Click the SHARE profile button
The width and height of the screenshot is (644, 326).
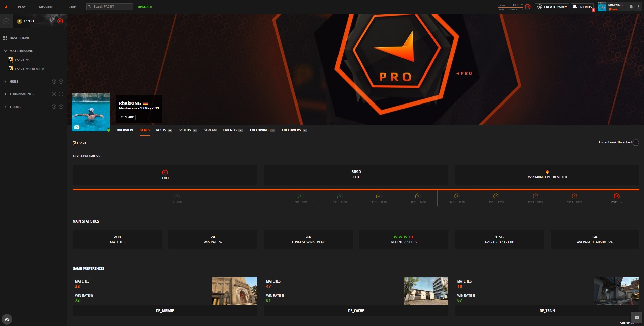(127, 117)
